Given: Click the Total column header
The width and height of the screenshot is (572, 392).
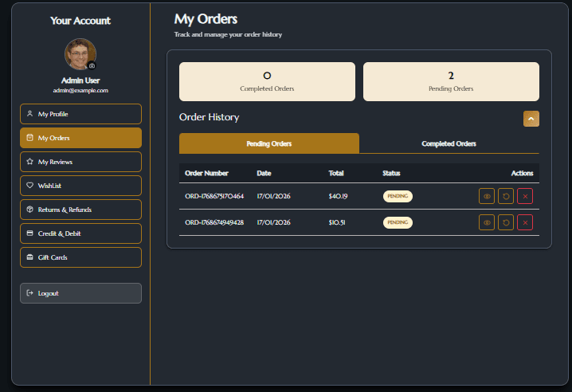Looking at the screenshot, I should [336, 174].
